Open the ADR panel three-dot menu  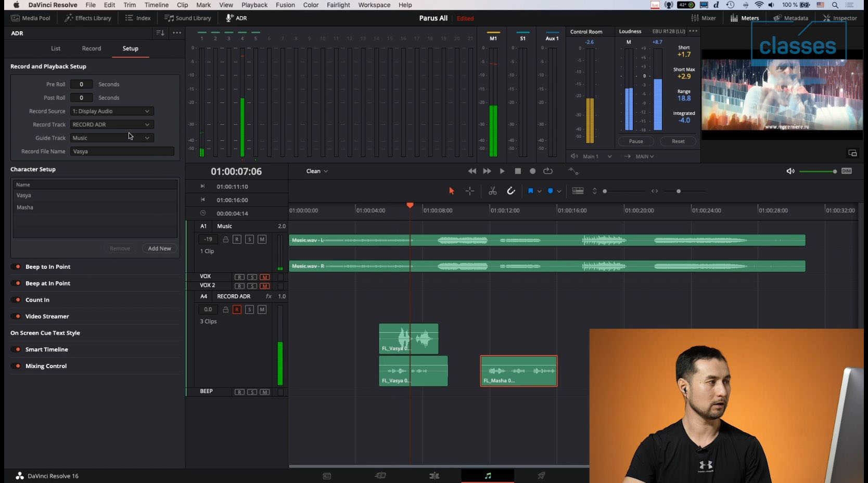click(x=177, y=33)
